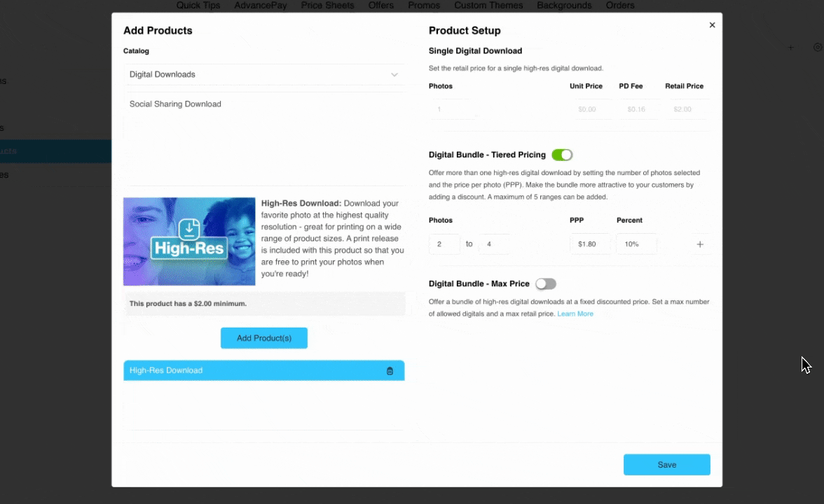Enable Digital Bundle Max Price toggle
Image resolution: width=824 pixels, height=504 pixels.
tap(545, 283)
